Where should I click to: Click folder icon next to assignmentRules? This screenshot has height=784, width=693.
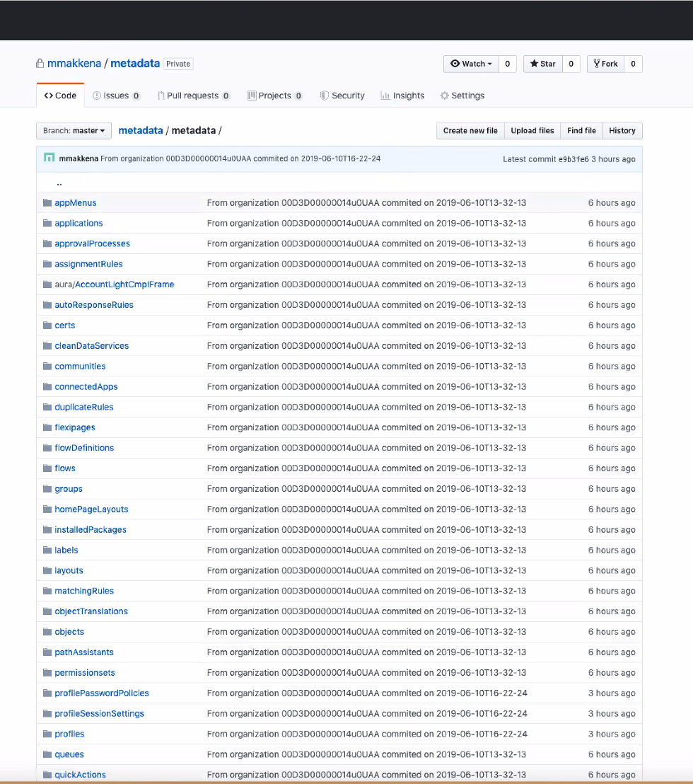[47, 264]
